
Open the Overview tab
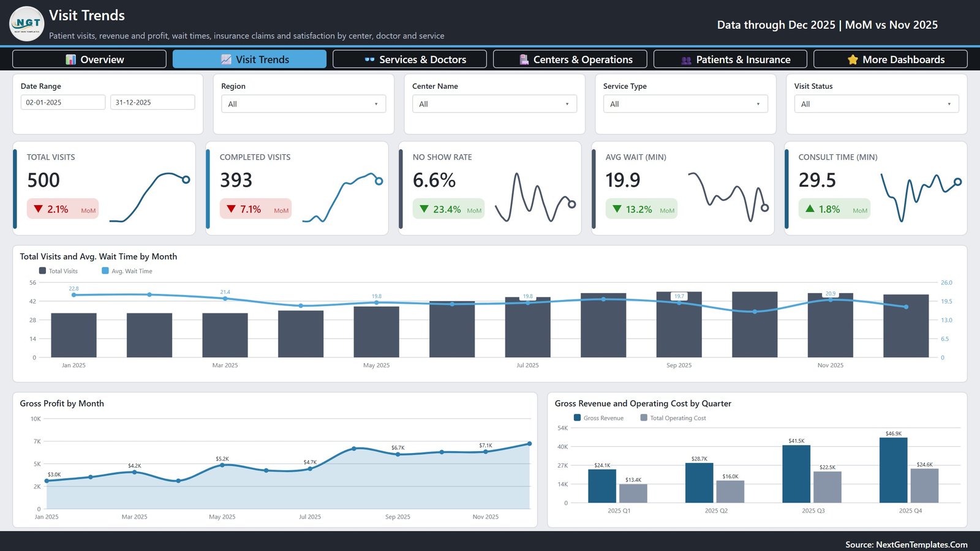[89, 59]
